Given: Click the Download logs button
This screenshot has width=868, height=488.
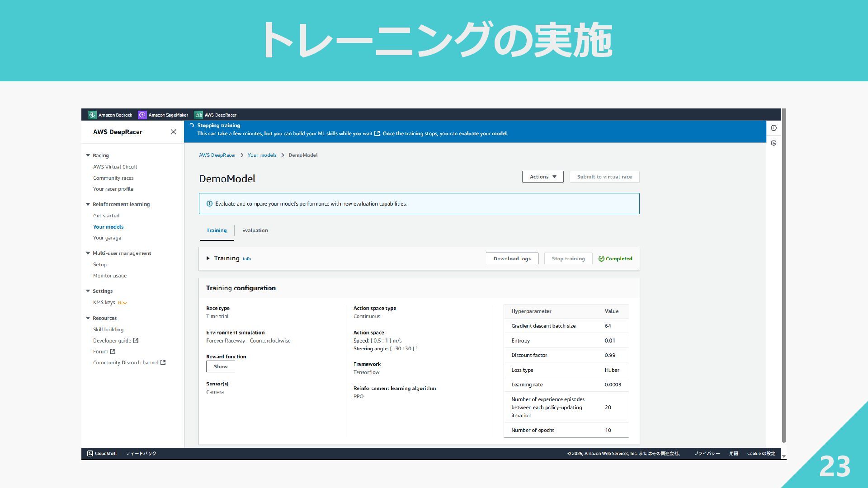Looking at the screenshot, I should tap(512, 258).
